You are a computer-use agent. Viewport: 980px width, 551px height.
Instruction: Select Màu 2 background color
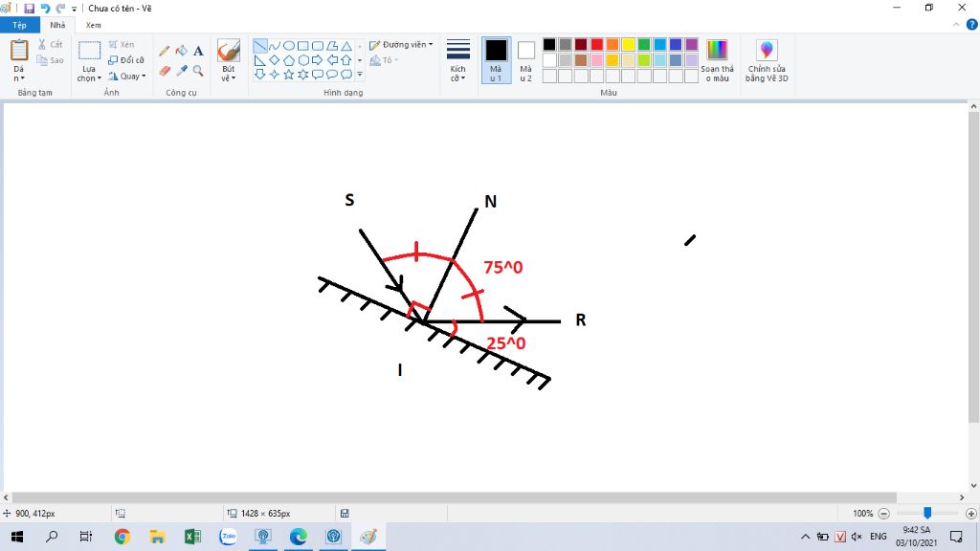click(526, 60)
